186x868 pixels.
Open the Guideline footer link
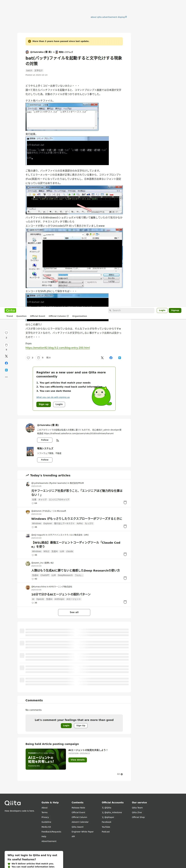click(x=46, y=822)
